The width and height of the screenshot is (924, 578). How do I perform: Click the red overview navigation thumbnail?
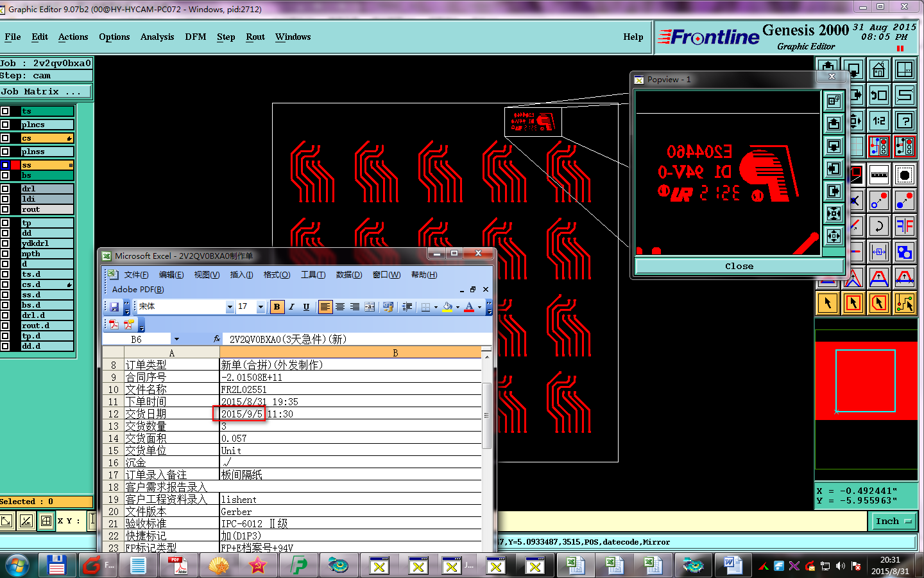tap(866, 381)
